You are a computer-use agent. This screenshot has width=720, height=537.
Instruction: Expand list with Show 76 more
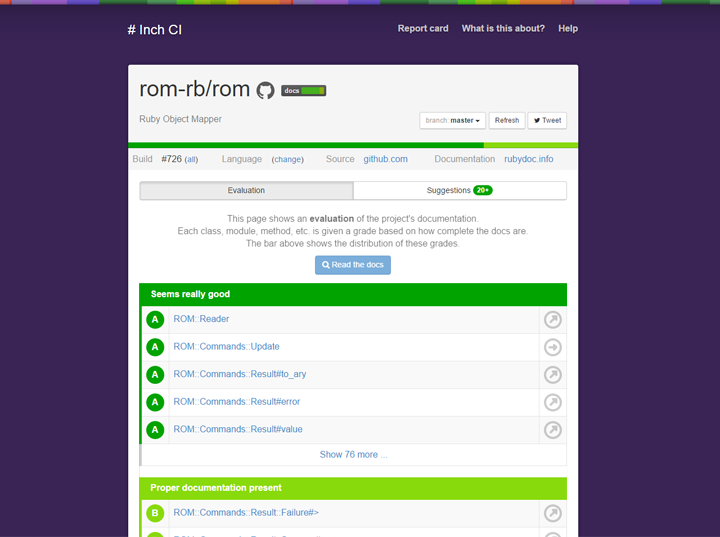354,454
